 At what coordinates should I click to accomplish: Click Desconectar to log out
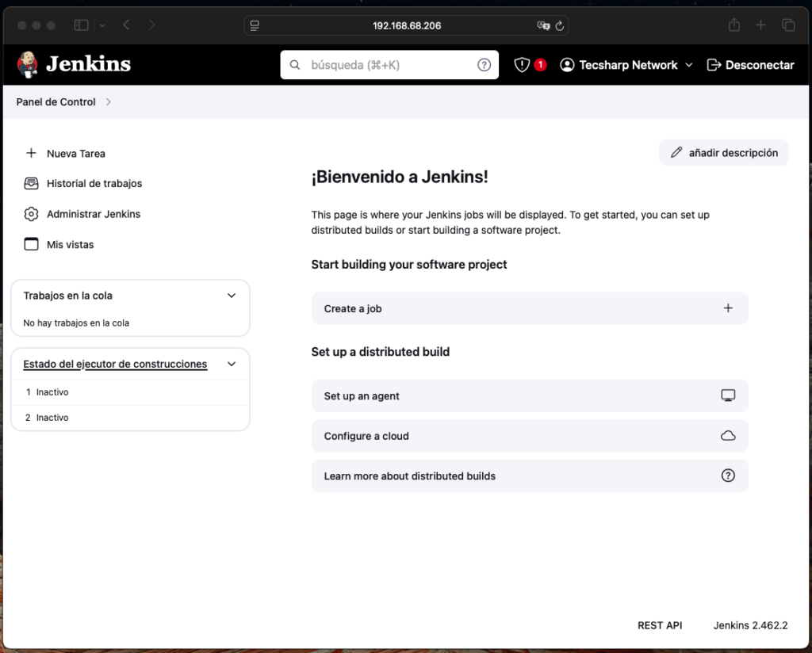click(759, 65)
